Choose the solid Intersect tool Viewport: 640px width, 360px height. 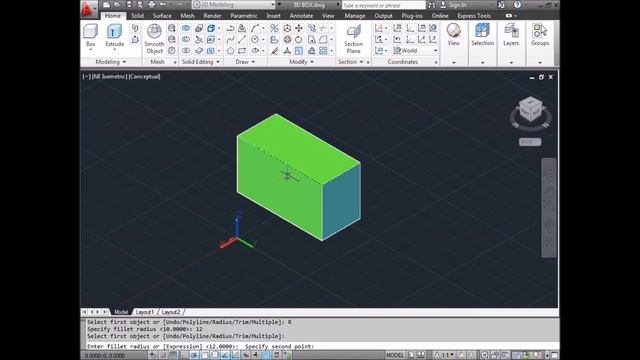(186, 51)
